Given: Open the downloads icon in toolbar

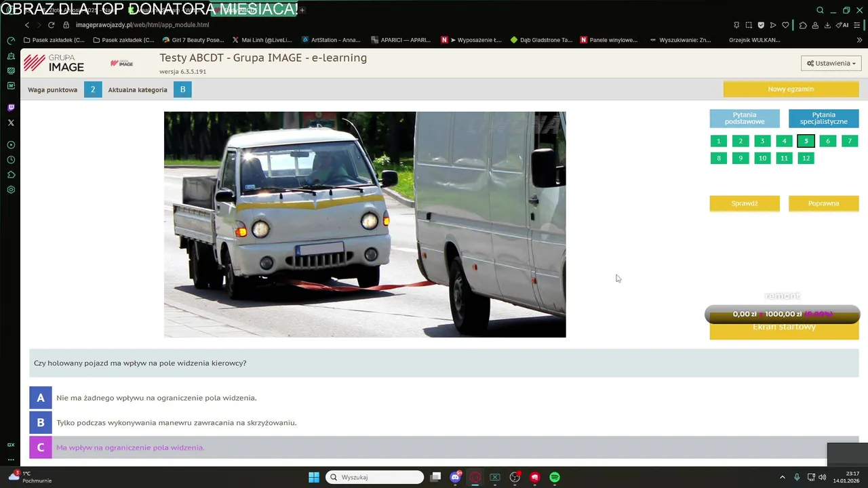Looking at the screenshot, I should click(x=827, y=25).
